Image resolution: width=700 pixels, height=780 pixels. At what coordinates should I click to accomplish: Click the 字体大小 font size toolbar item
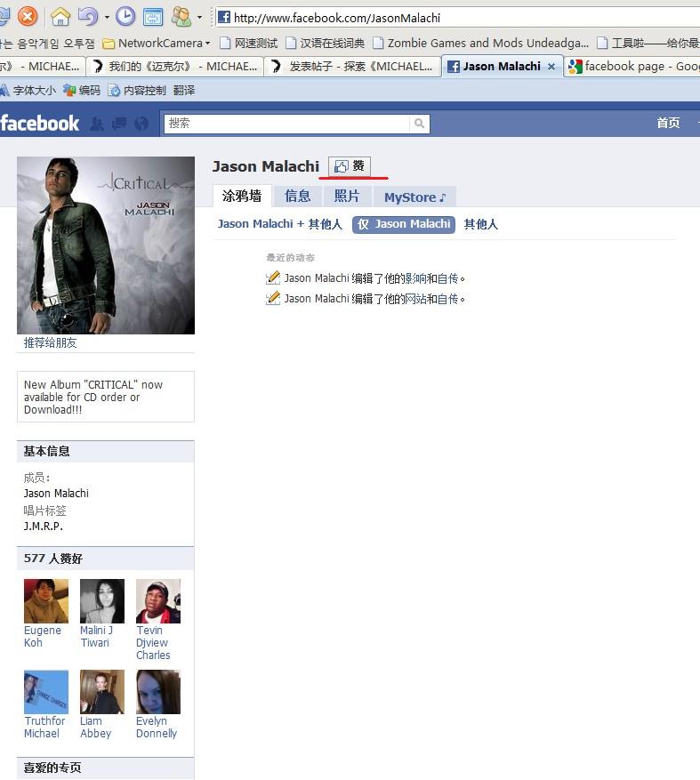click(28, 90)
